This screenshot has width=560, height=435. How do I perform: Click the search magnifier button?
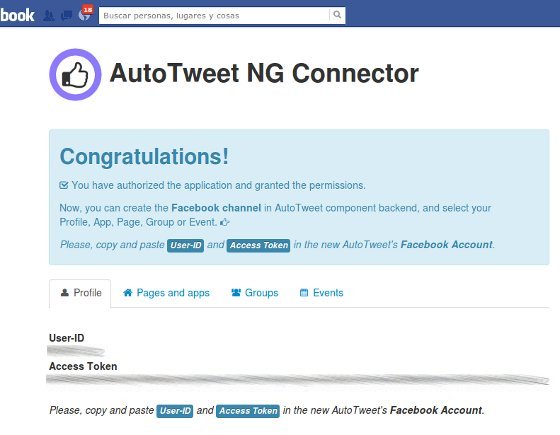(337, 15)
